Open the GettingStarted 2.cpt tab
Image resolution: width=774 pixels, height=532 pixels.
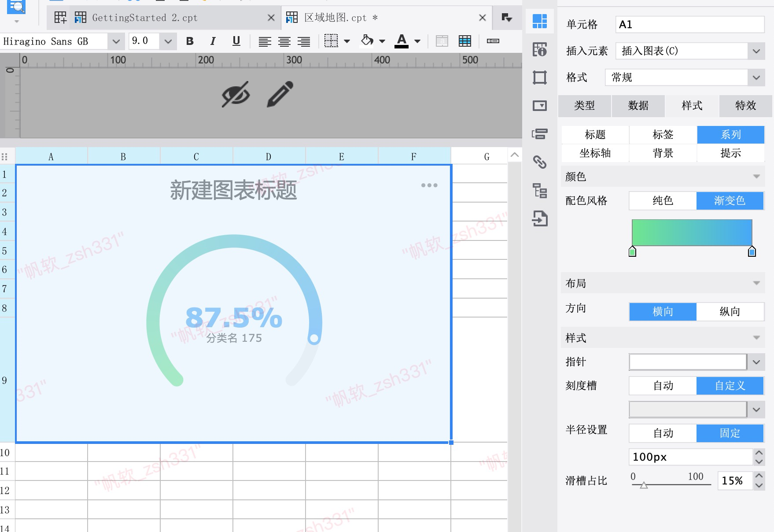click(x=145, y=18)
